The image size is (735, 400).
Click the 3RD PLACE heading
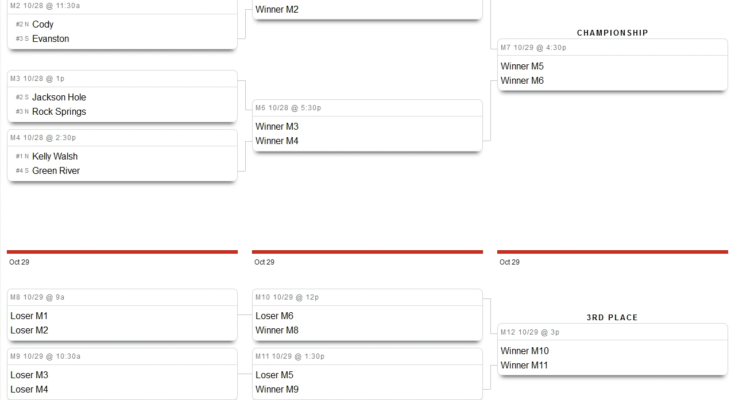click(612, 318)
